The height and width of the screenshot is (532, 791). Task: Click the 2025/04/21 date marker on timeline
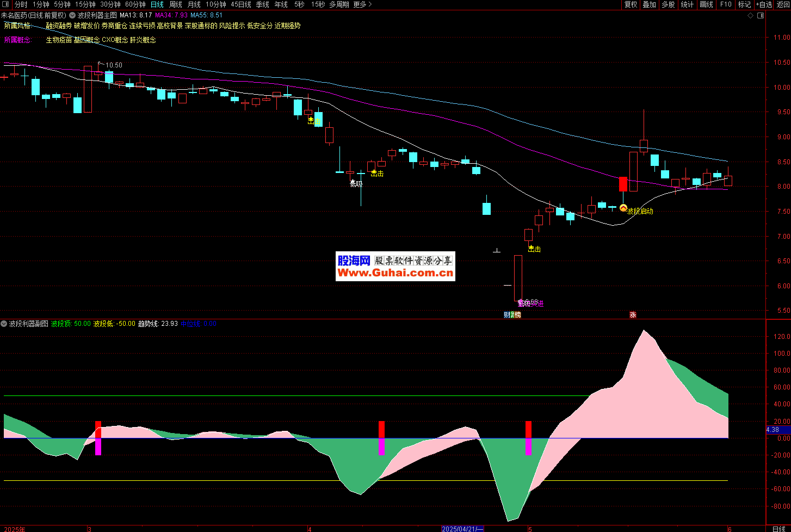(x=462, y=529)
